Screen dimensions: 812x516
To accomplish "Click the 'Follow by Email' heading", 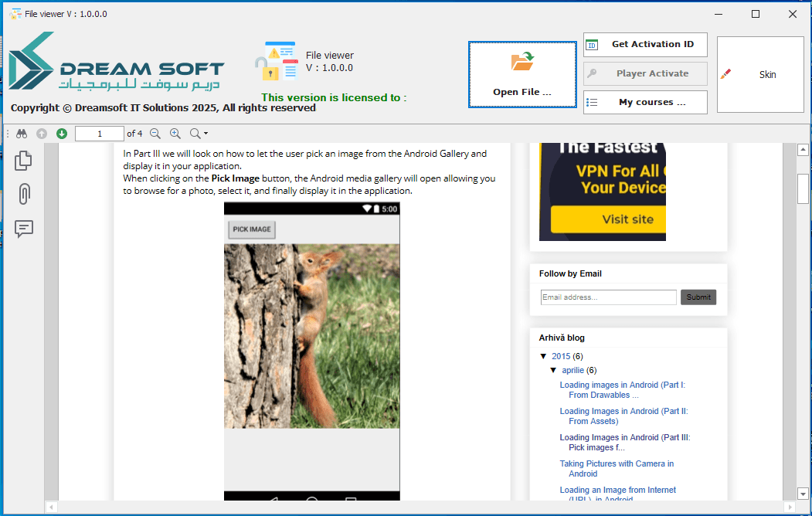I will (570, 273).
